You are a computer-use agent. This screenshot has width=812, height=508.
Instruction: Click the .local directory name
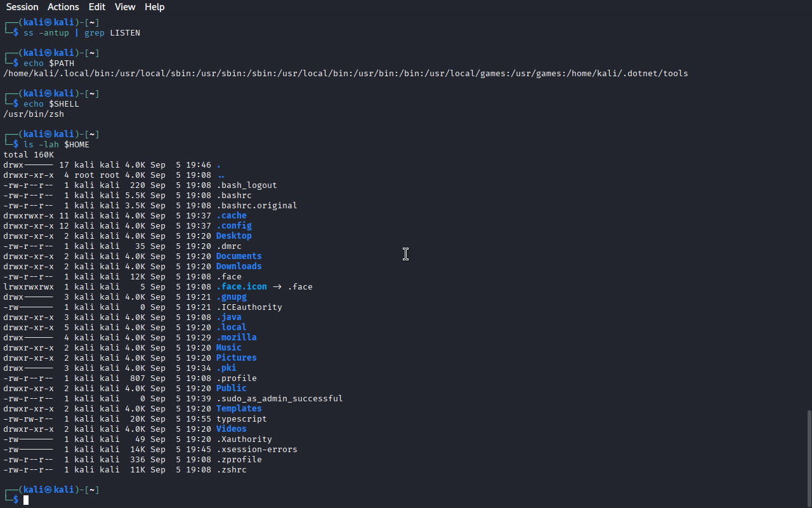coord(232,327)
